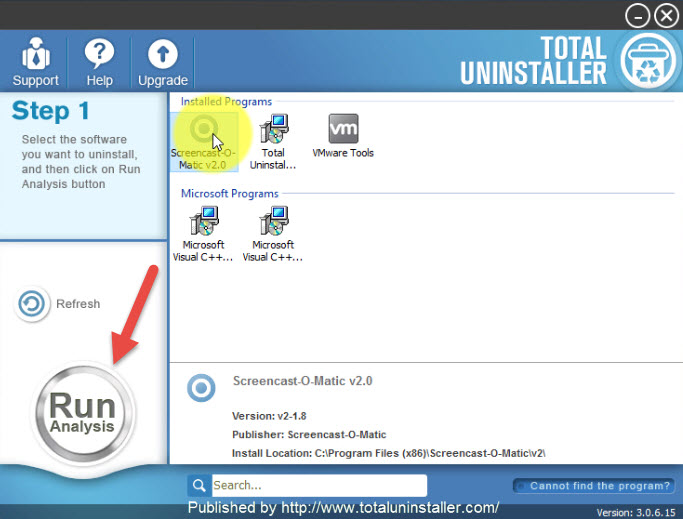Screen dimensions: 683x519
Task: Open the Help button
Action: coord(99,62)
